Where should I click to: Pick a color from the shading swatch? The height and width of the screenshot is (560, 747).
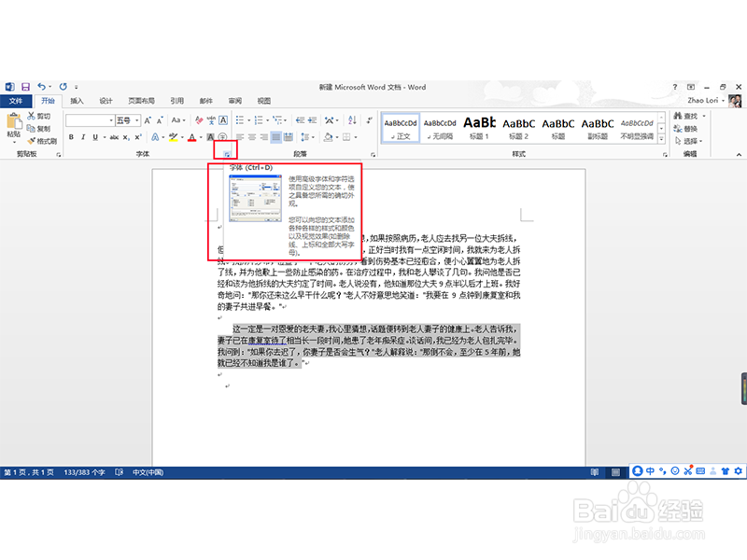[327, 137]
